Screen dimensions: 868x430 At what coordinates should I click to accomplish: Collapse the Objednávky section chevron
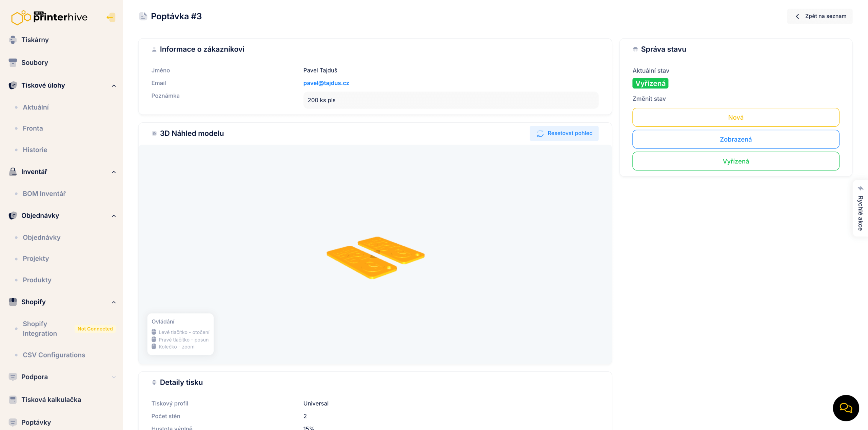(114, 216)
